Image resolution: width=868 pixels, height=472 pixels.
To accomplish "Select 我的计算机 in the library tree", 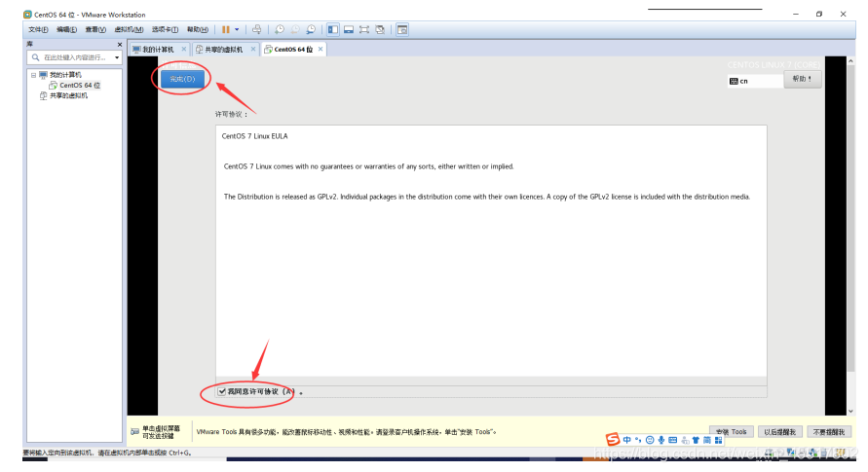I will [x=65, y=75].
